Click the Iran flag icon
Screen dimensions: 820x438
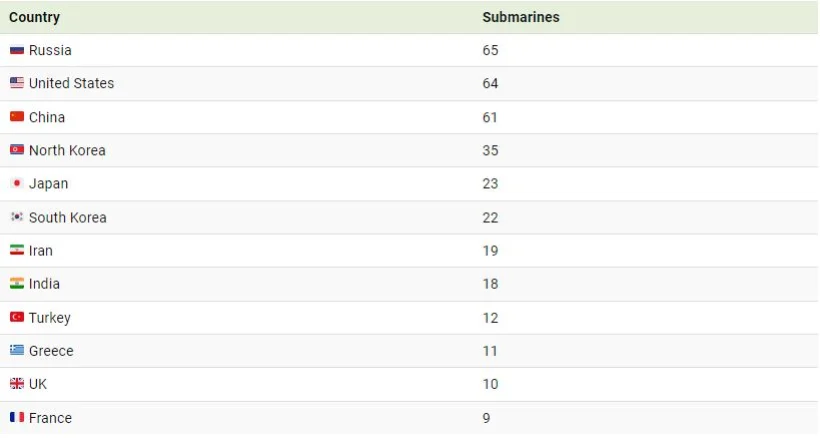click(17, 250)
